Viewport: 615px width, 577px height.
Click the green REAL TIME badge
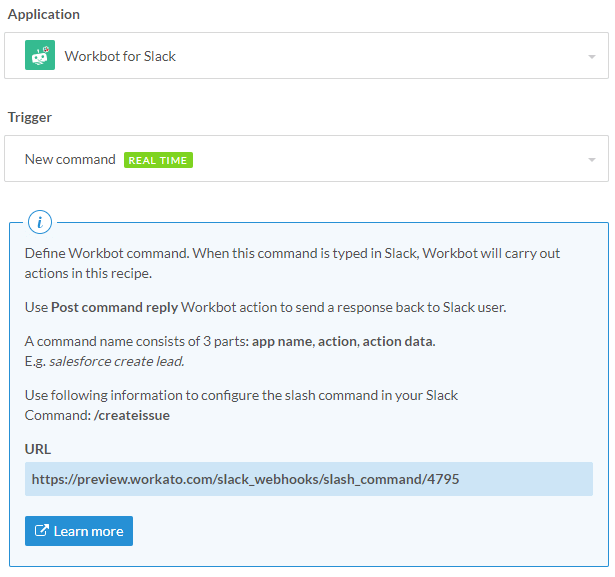(x=158, y=160)
